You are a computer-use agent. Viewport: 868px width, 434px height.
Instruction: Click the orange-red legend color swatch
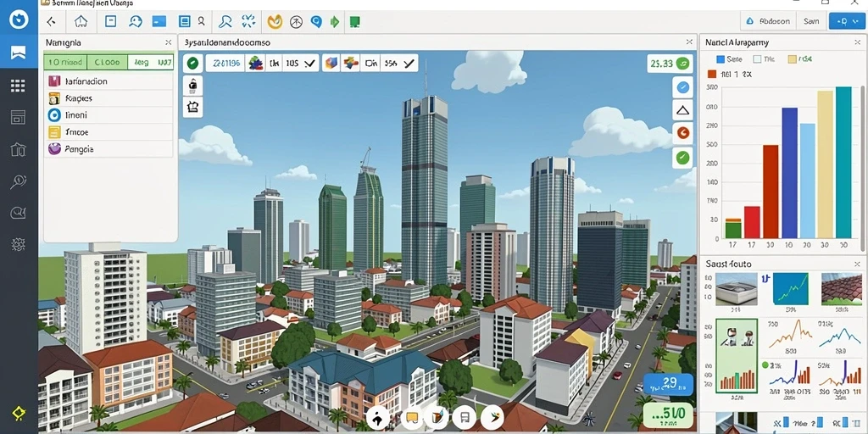712,74
